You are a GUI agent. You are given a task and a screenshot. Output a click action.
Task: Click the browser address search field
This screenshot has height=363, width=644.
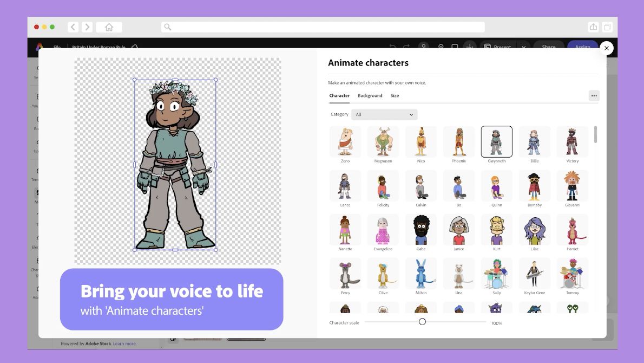323,27
